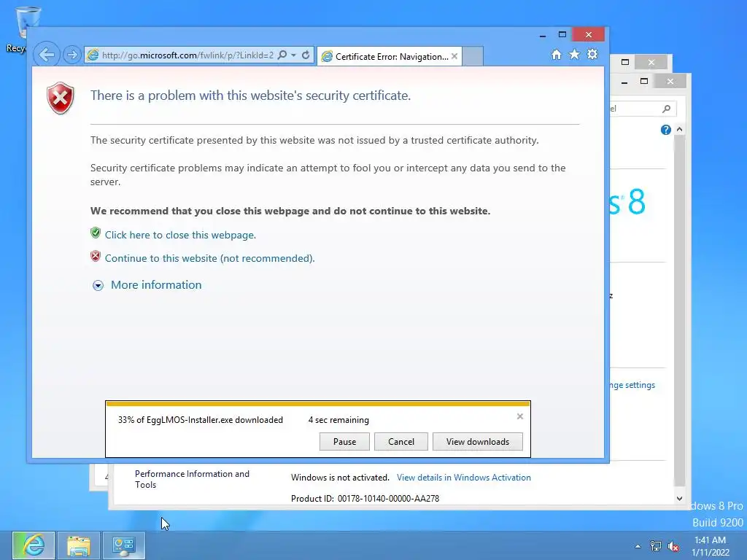
Task: Click the '4 sec remaining' text
Action: [338, 420]
